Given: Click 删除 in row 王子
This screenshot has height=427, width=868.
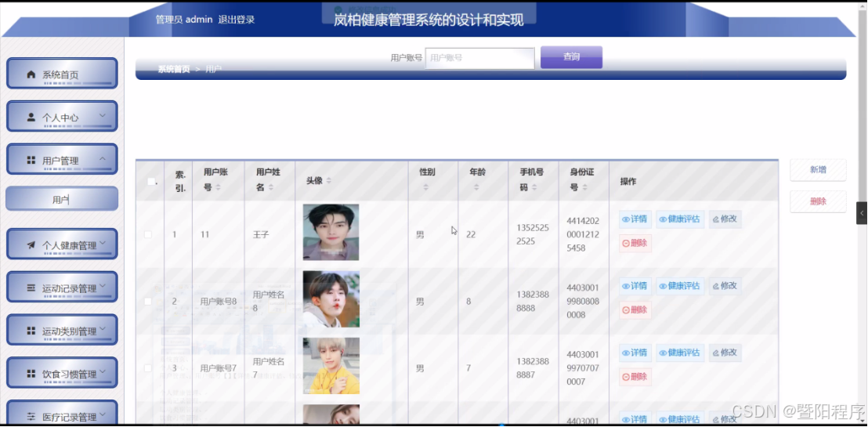Looking at the screenshot, I should (635, 243).
